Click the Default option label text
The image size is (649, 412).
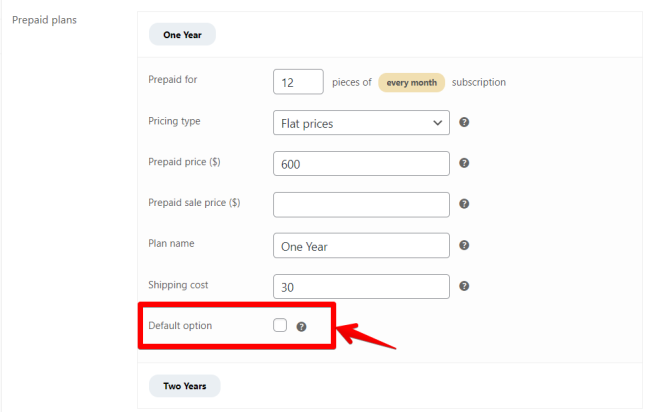tap(180, 326)
